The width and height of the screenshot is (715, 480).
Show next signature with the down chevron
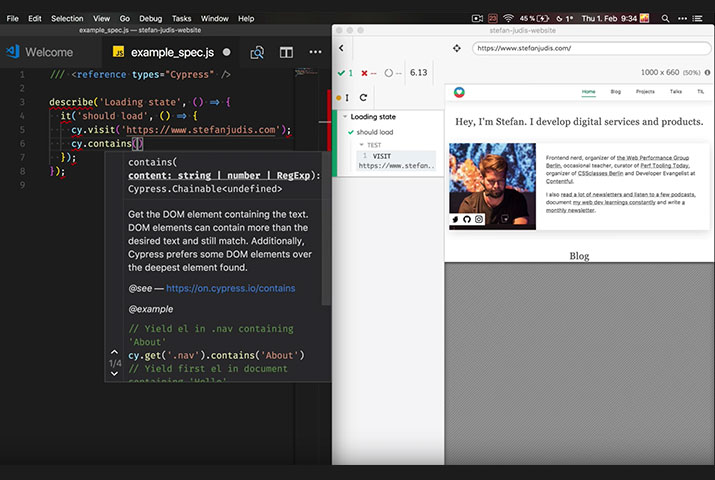pos(114,375)
